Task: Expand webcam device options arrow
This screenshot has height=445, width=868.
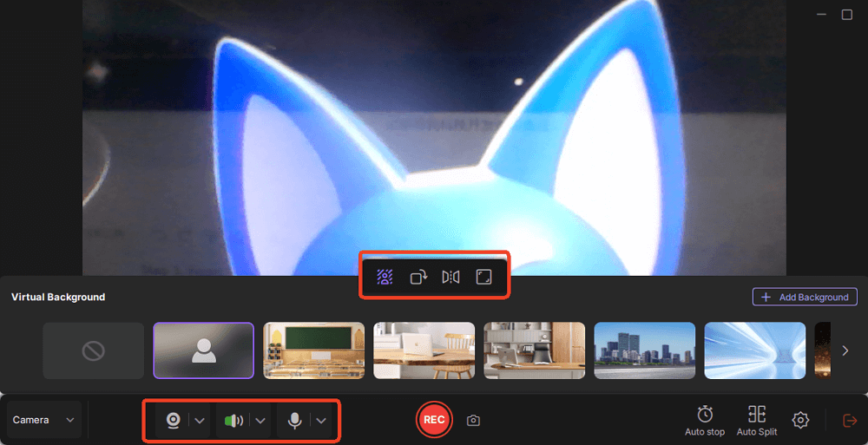Action: point(200,421)
